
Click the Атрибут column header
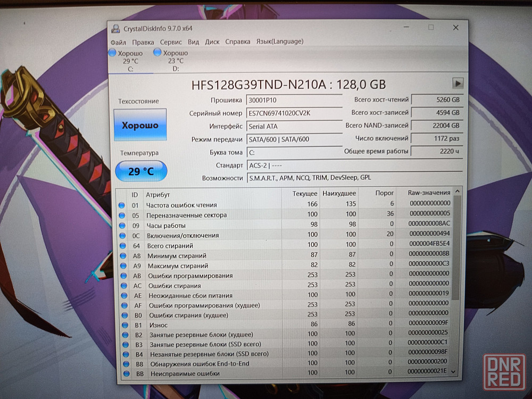[158, 195]
